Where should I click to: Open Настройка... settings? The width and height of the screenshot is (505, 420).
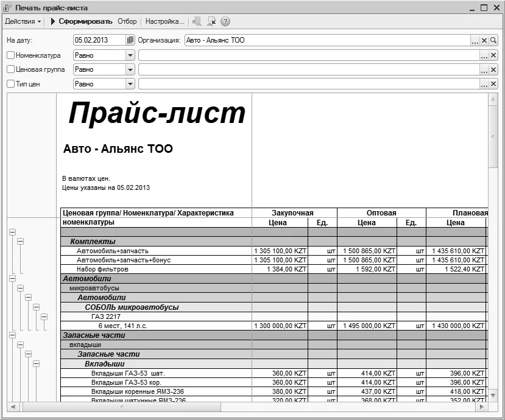tap(164, 21)
